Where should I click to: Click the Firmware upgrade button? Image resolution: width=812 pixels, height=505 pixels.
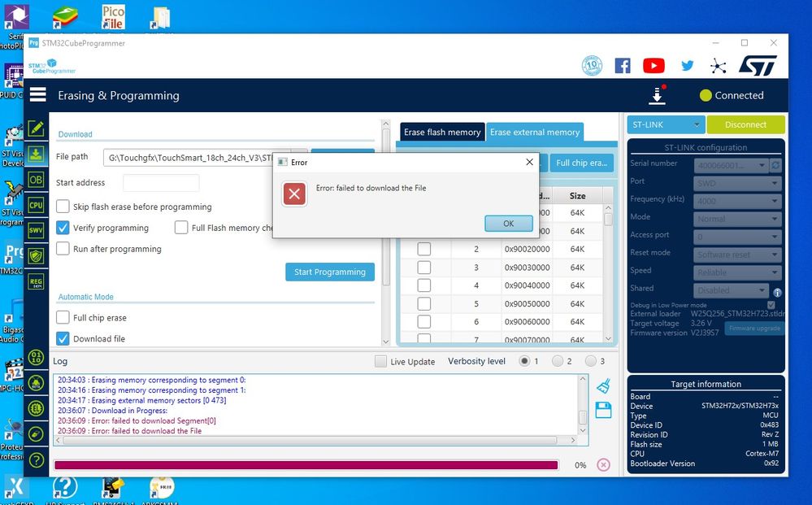coord(754,328)
